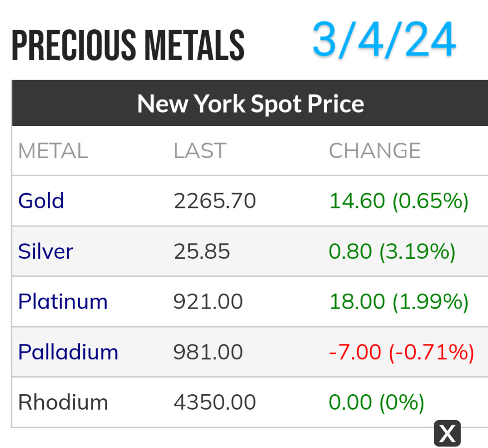Select Rhodium last price 4350.00
This screenshot has height=448, width=488.
point(215,402)
